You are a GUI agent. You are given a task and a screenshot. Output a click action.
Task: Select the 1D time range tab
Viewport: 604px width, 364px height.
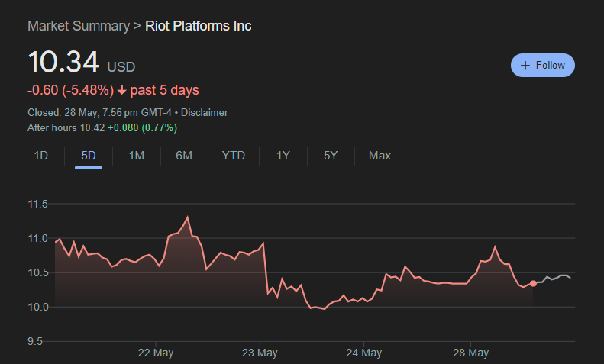point(41,156)
